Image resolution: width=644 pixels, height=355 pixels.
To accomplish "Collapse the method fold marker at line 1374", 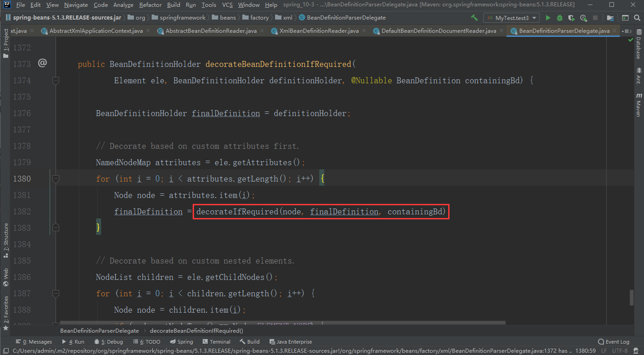I will 56,81.
